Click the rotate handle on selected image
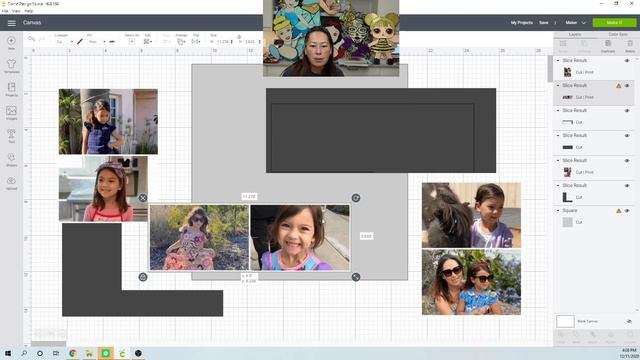The image size is (640, 360). (356, 198)
